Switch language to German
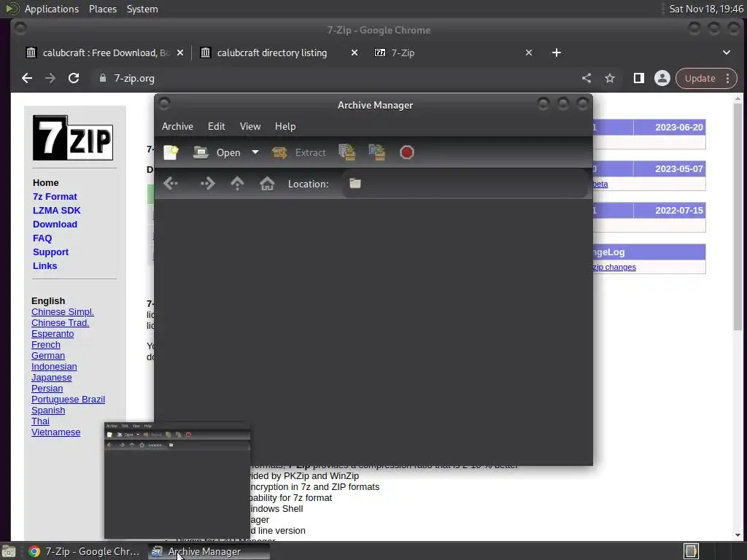747x560 pixels. click(x=48, y=356)
